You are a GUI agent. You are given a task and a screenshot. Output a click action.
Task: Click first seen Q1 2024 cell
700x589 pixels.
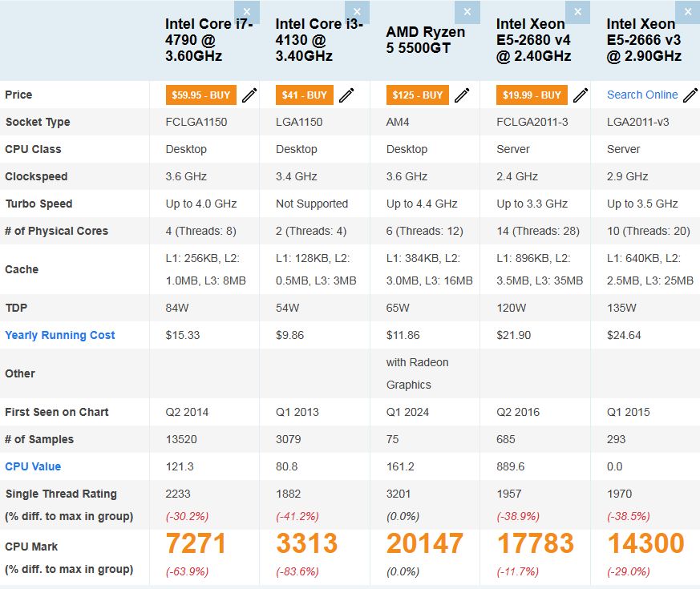point(407,412)
